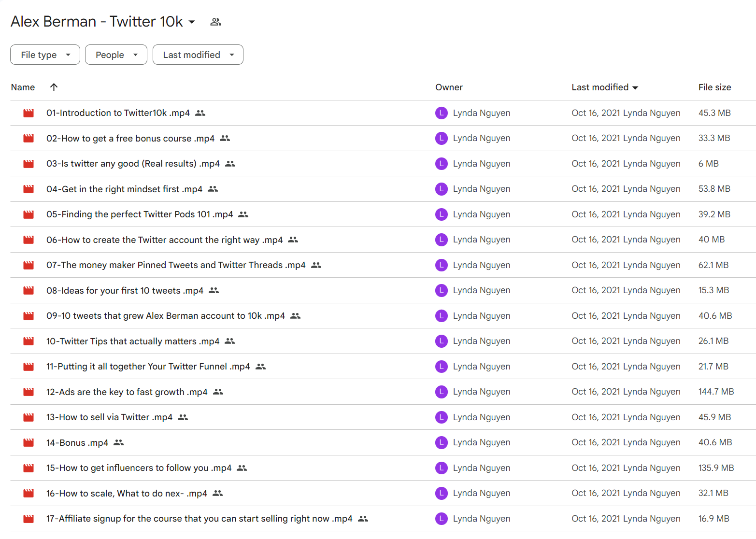Click owner avatar in the 02-How to get a free bonus row
This screenshot has height=539, width=756.
click(x=442, y=138)
